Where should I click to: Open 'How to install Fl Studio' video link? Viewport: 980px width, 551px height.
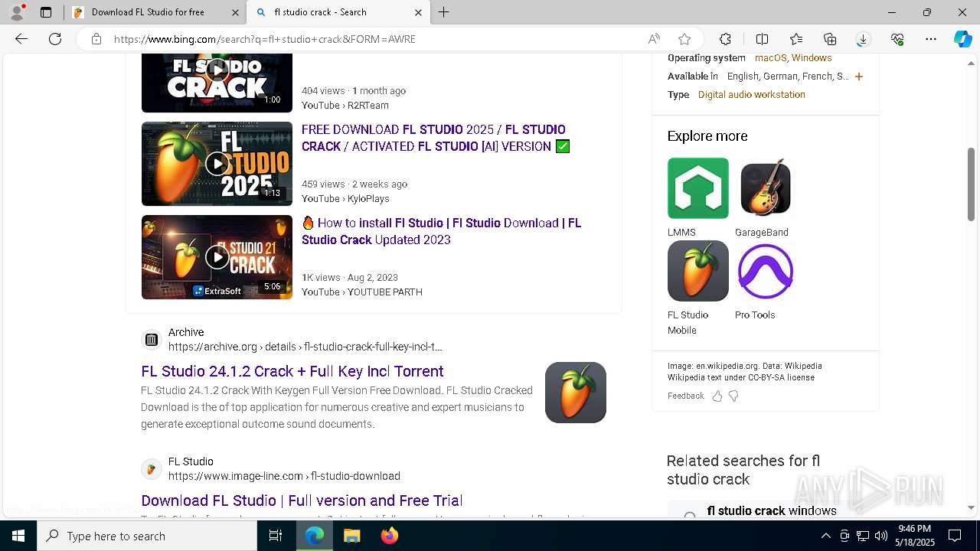click(442, 231)
